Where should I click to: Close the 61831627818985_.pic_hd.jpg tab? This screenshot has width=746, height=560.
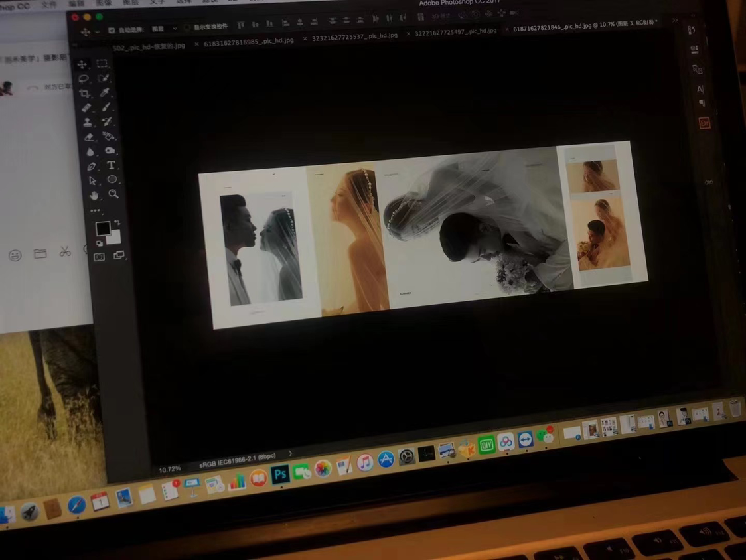point(196,44)
